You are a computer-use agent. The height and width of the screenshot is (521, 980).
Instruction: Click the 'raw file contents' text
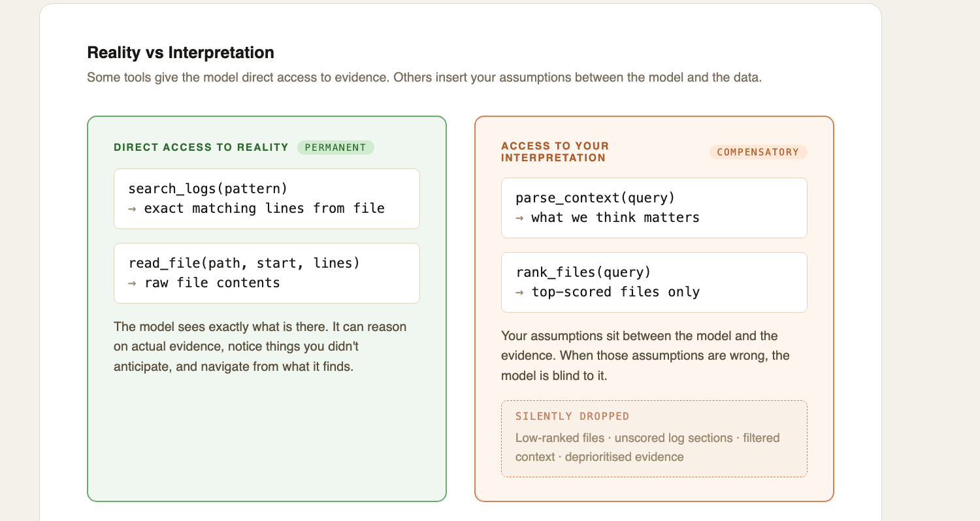212,283
